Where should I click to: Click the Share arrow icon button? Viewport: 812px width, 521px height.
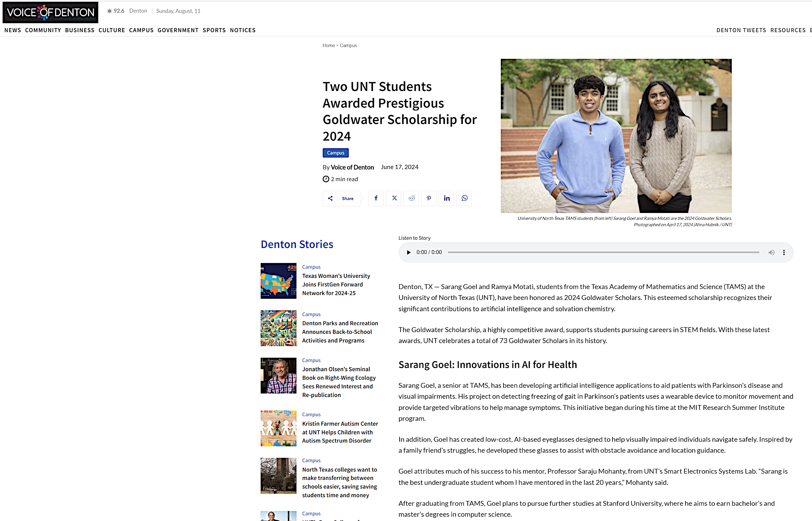[x=330, y=198]
